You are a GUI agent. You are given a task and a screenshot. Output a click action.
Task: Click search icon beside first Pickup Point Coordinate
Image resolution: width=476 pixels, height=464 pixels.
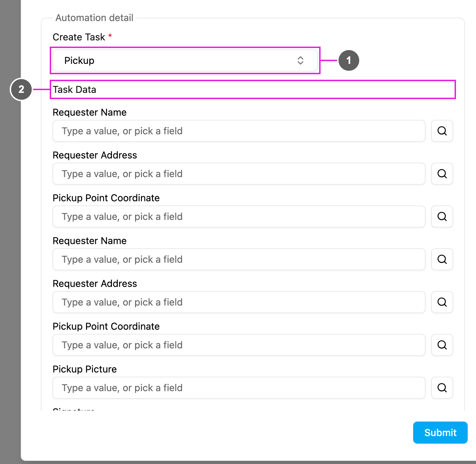442,216
